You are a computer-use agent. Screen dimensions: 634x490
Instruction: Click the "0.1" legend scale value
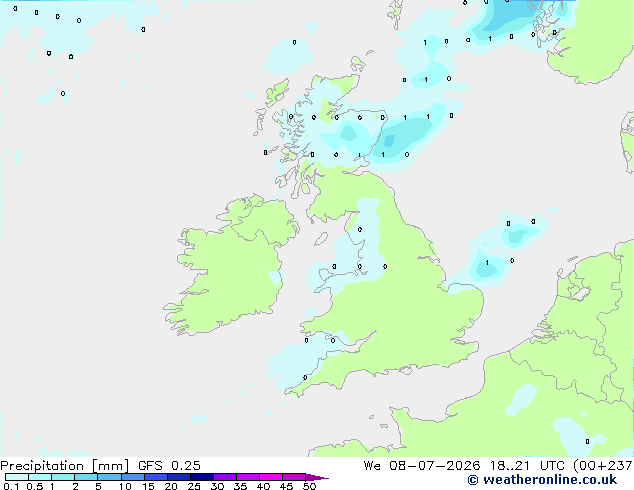(x=11, y=486)
